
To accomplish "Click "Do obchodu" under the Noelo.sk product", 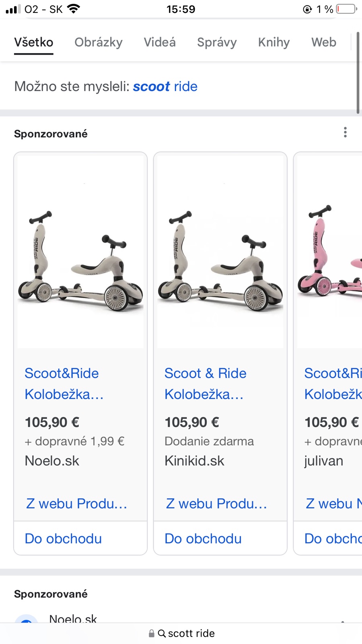I will [x=63, y=539].
